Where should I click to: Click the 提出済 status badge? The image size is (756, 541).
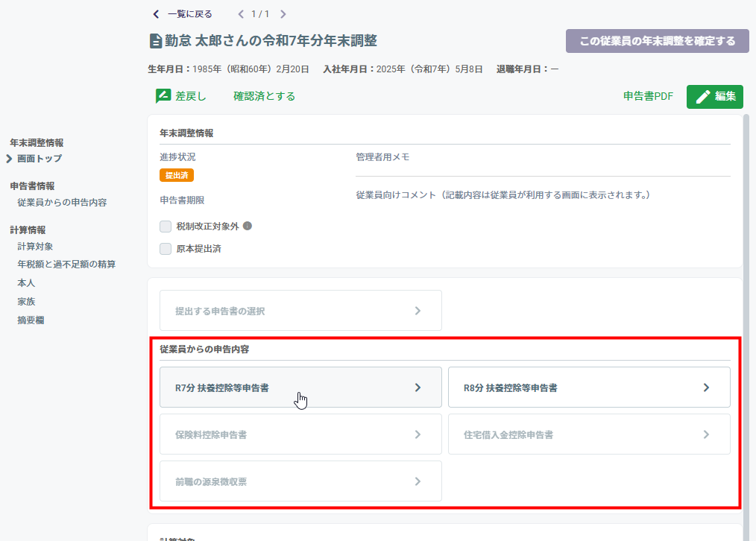click(177, 175)
